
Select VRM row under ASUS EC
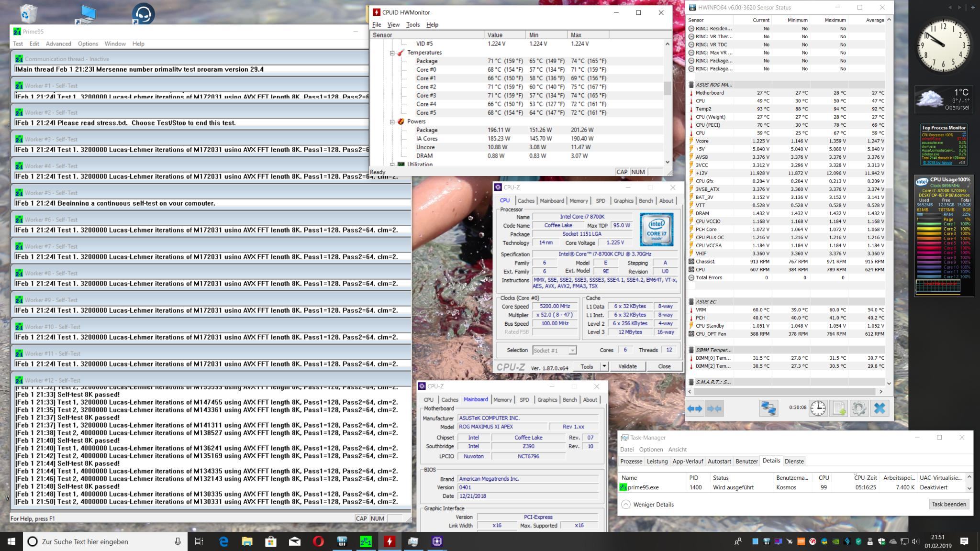click(x=786, y=310)
